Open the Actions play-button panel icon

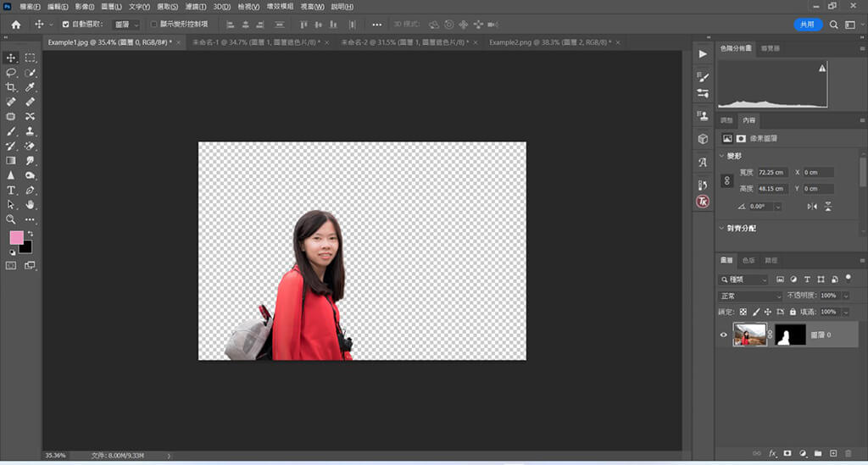tap(703, 53)
